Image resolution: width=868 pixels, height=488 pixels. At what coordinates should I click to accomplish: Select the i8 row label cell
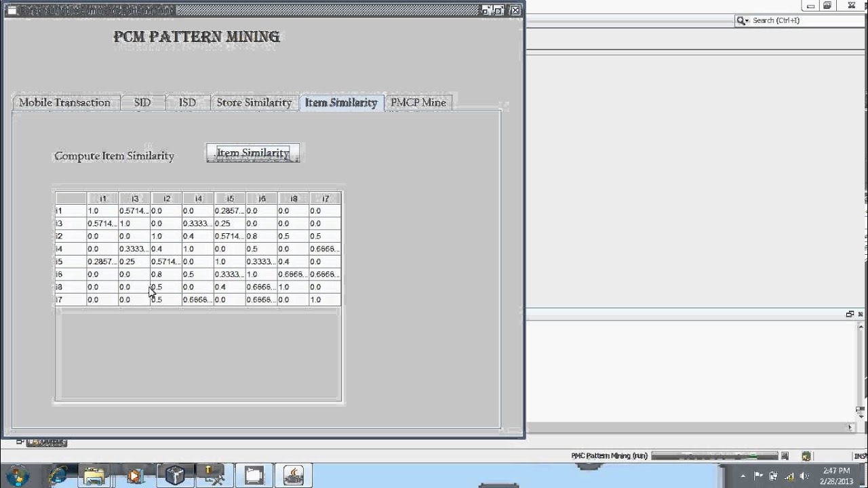coord(71,287)
